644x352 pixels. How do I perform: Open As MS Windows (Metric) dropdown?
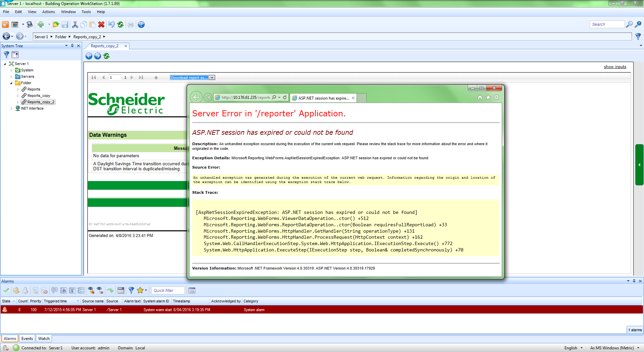[x=638, y=348]
